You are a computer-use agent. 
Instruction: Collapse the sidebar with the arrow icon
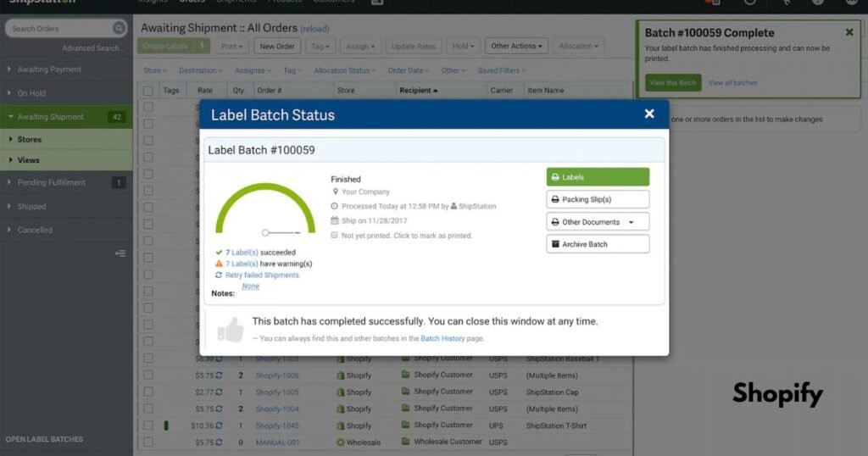pos(120,253)
